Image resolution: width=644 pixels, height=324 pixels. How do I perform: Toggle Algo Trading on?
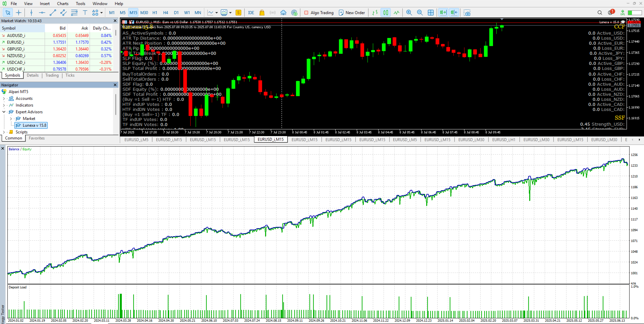pyautogui.click(x=319, y=13)
